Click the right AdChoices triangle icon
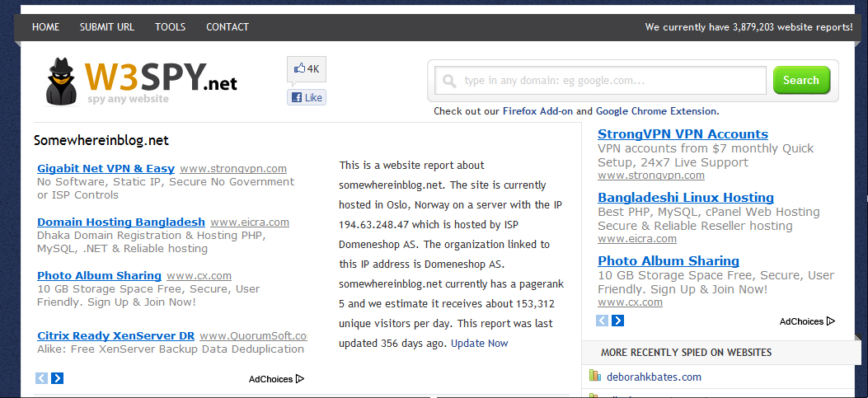The width and height of the screenshot is (868, 398). coord(830,321)
